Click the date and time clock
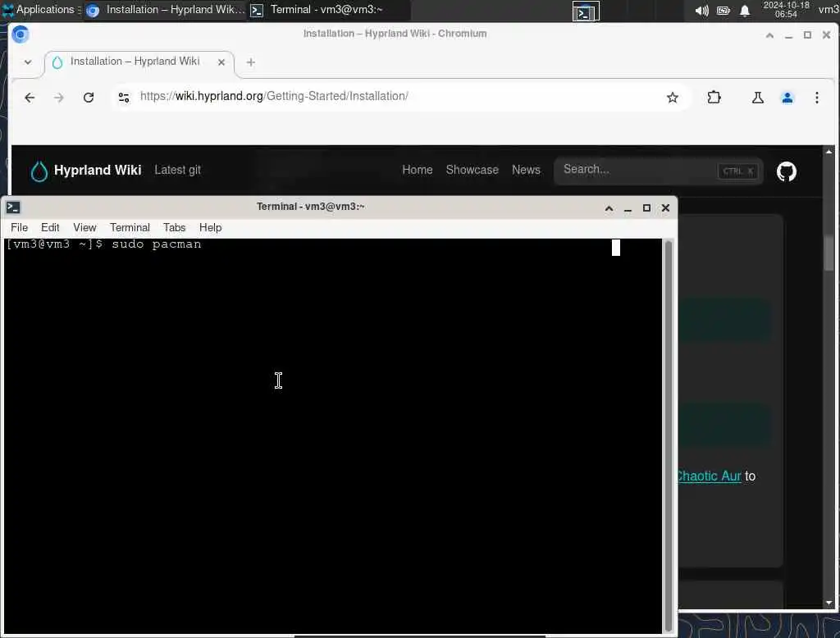This screenshot has width=840, height=638. coord(786,10)
